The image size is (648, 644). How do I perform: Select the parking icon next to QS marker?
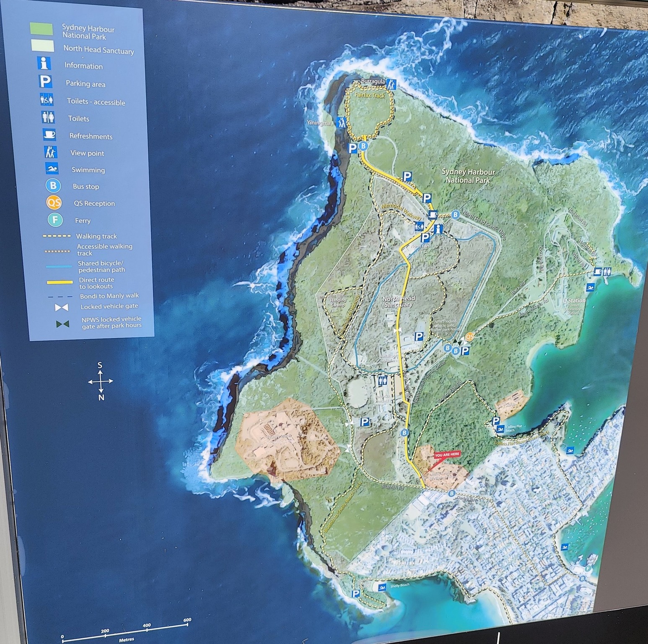[465, 351]
